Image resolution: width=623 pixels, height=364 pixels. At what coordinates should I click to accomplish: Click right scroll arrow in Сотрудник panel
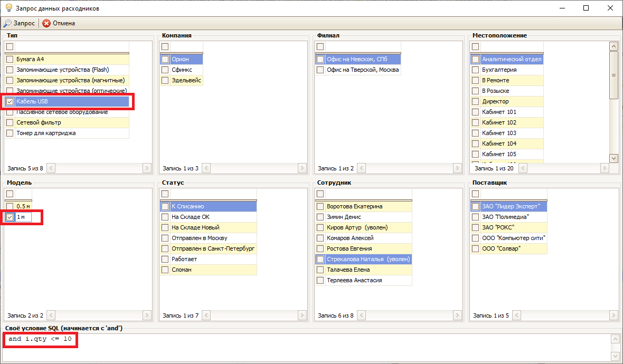[457, 315]
